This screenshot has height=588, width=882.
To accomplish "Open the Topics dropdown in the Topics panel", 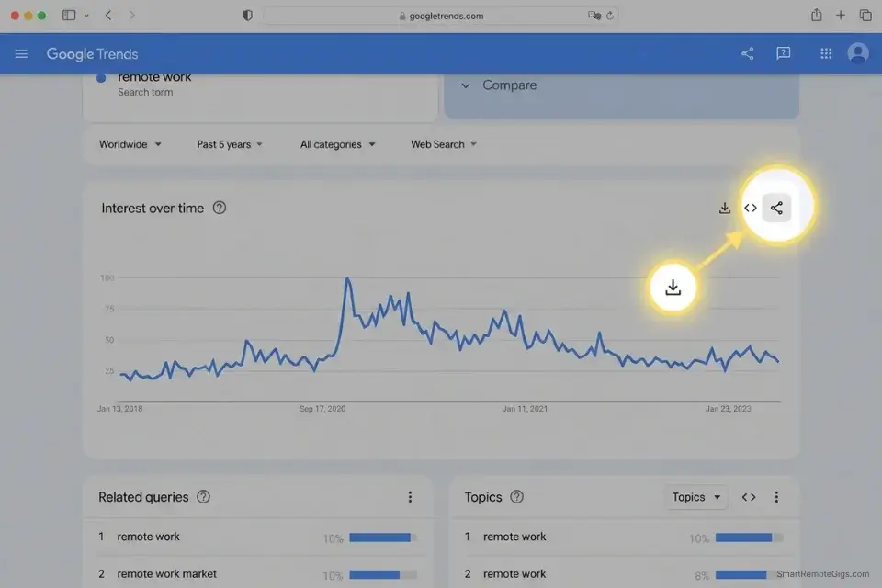I will click(x=695, y=496).
